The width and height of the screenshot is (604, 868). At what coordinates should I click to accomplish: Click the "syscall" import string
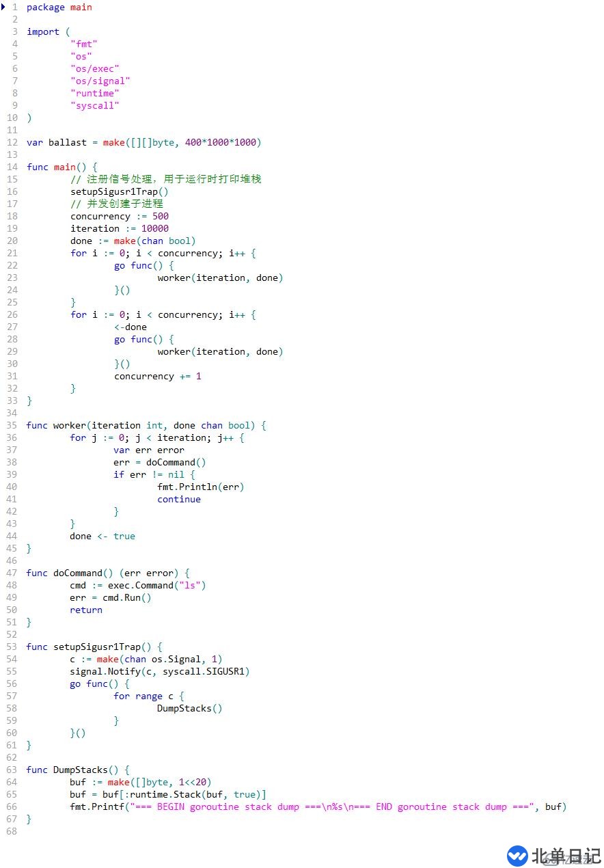[x=94, y=105]
